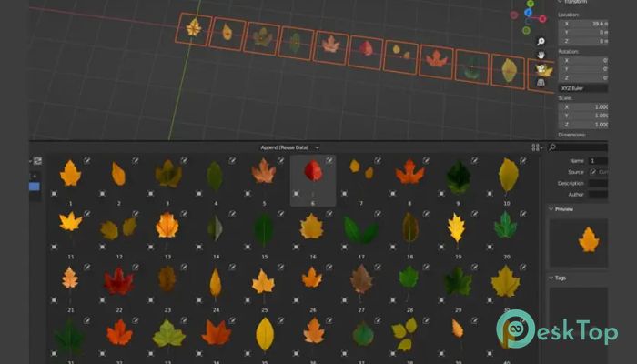
Task: Click the pencil icon on leaf asset 3
Action: pos(184,160)
